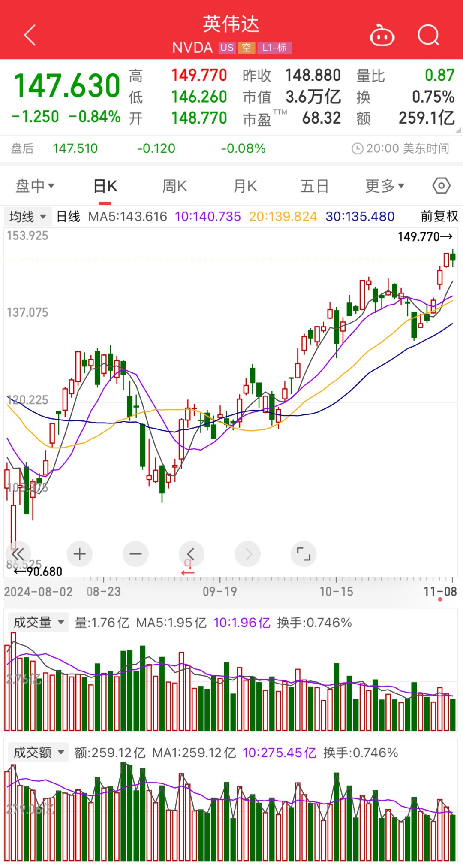
Task: Open the robot assistant icon
Action: 382,36
